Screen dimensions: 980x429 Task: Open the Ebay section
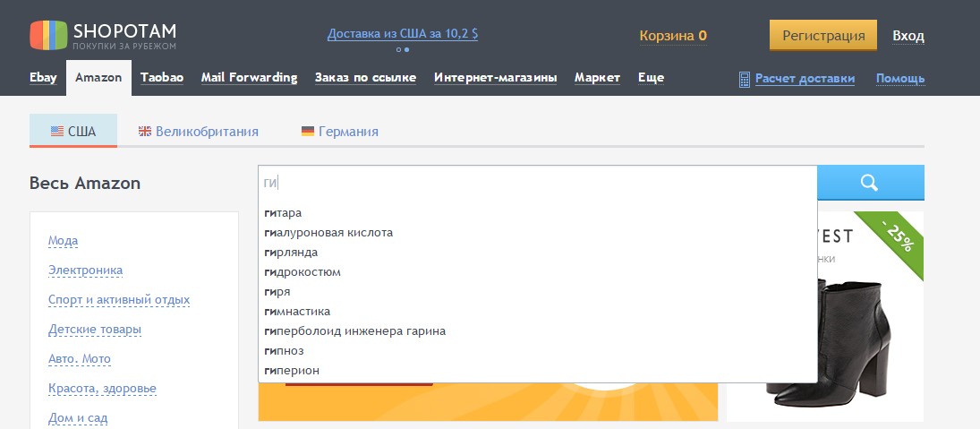[x=43, y=78]
